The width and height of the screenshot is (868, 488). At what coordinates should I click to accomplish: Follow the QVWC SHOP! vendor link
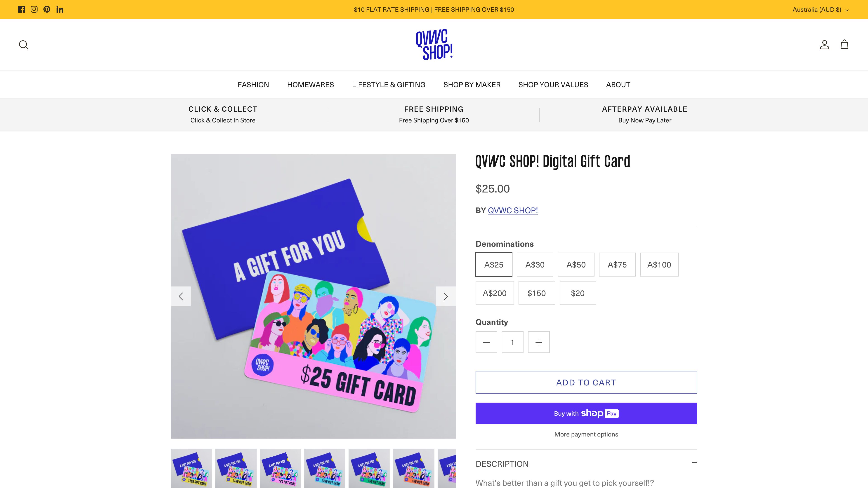[512, 211]
